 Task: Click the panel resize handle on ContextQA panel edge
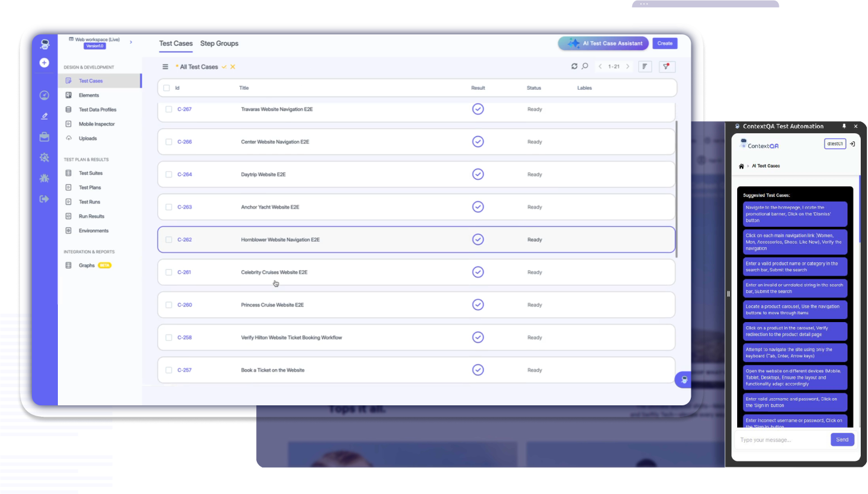click(728, 294)
